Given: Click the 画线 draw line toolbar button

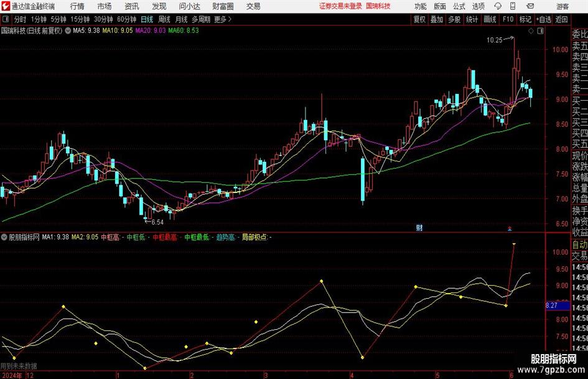Looking at the screenshot, I should (490, 19).
